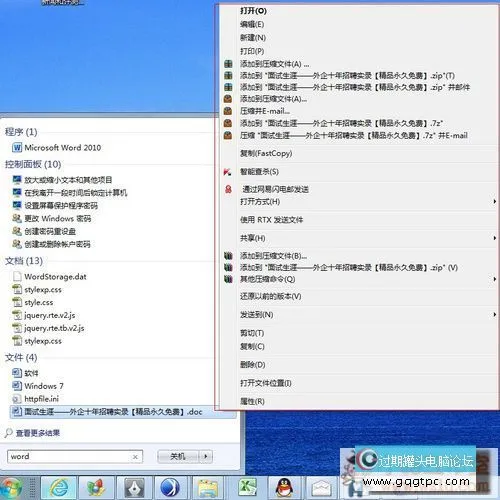Select 添加到 ….zip" (V) WinRAR entry

point(349,267)
